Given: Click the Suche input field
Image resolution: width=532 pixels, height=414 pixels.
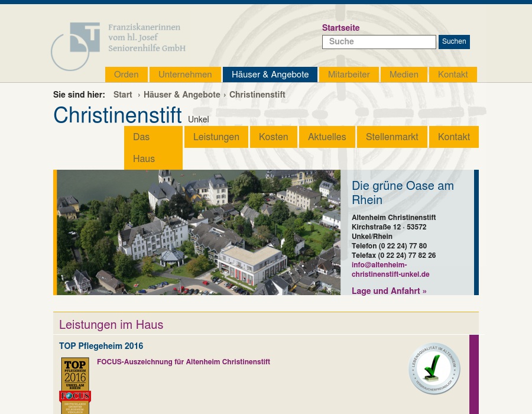Looking at the screenshot, I should (379, 41).
